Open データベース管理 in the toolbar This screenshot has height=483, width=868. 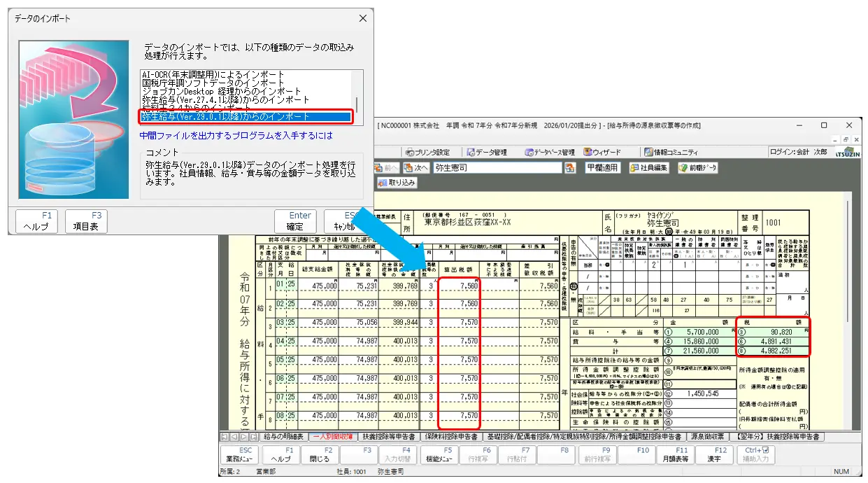550,152
